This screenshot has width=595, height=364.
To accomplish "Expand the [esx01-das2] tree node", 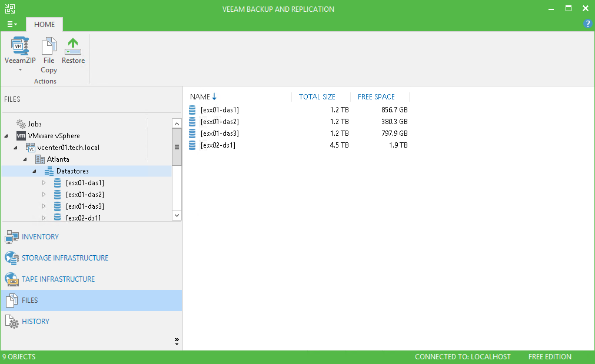I will [x=44, y=195].
